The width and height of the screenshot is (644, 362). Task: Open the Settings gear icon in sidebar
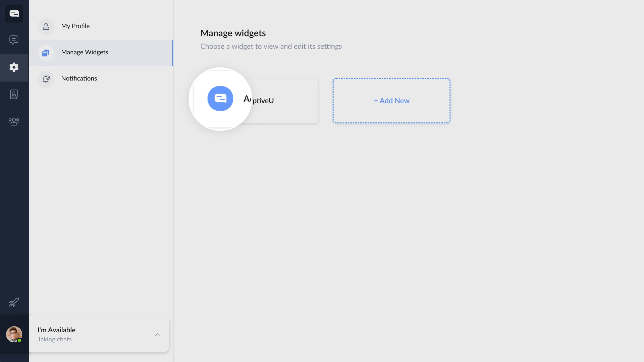point(14,67)
